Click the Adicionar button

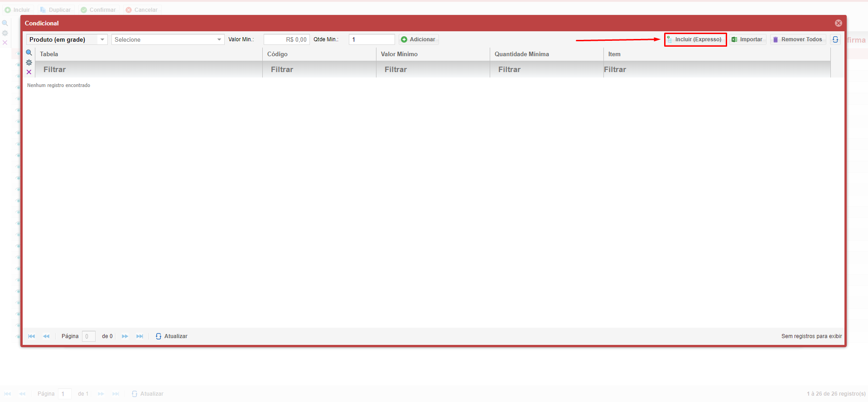[x=418, y=39]
